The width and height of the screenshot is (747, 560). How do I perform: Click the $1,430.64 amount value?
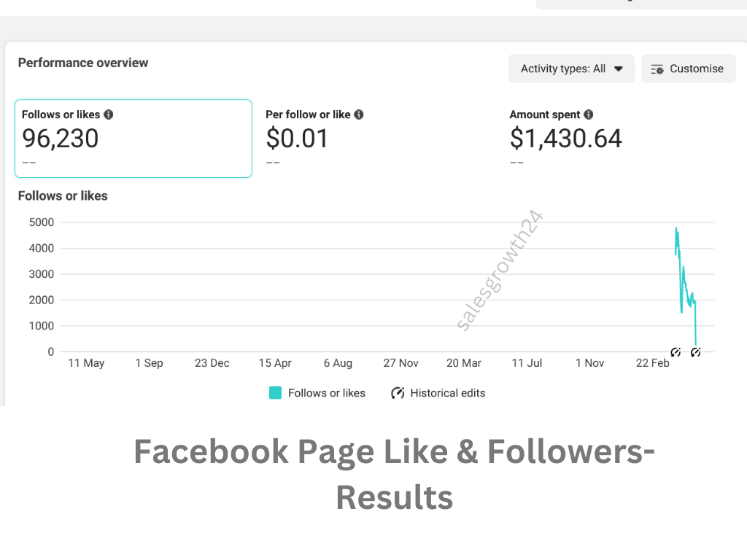click(x=566, y=139)
